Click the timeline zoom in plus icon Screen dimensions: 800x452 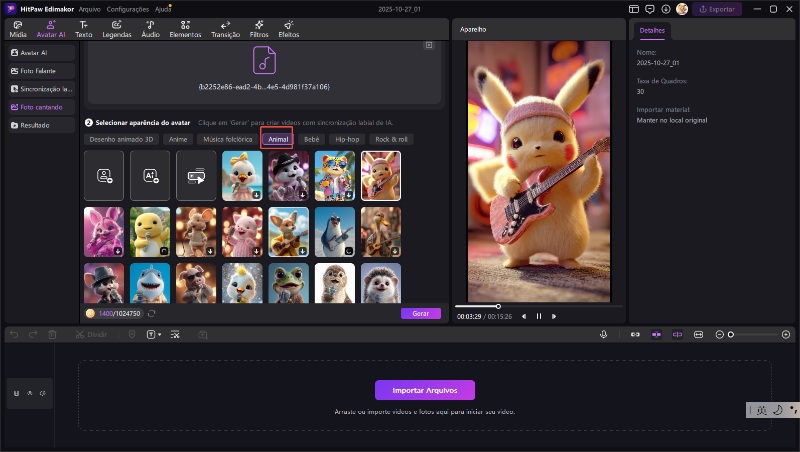tap(786, 335)
